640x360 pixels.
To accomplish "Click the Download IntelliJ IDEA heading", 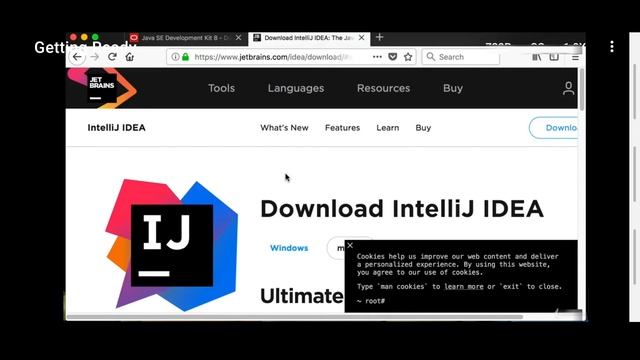I will [402, 209].
